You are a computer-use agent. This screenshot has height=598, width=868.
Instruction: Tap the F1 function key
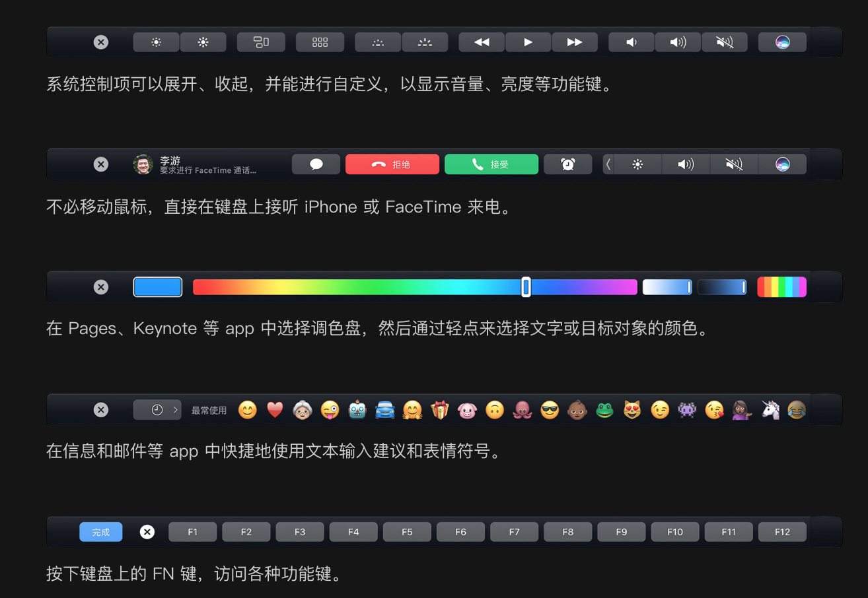point(193,532)
